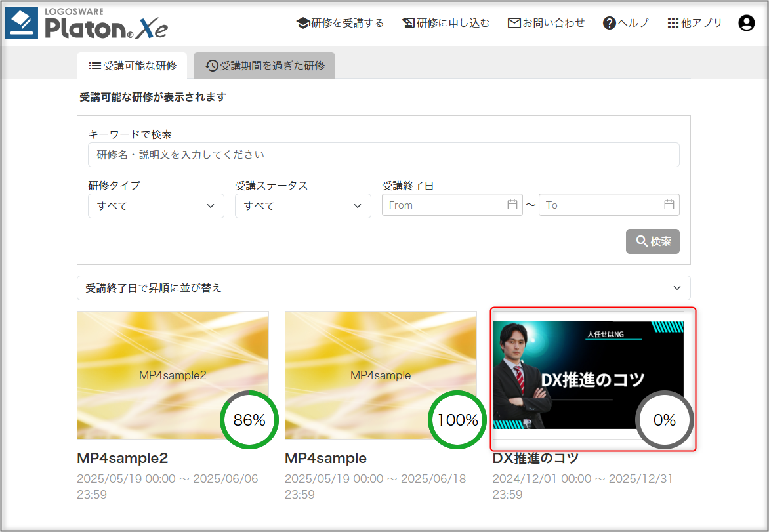Click the キーワードで検索 label

130,134
